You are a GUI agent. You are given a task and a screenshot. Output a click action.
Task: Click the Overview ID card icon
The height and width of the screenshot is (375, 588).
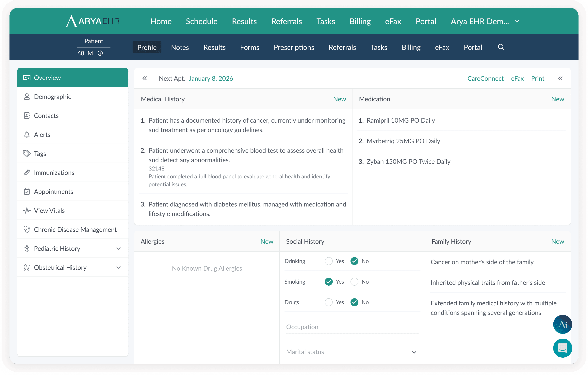27,78
